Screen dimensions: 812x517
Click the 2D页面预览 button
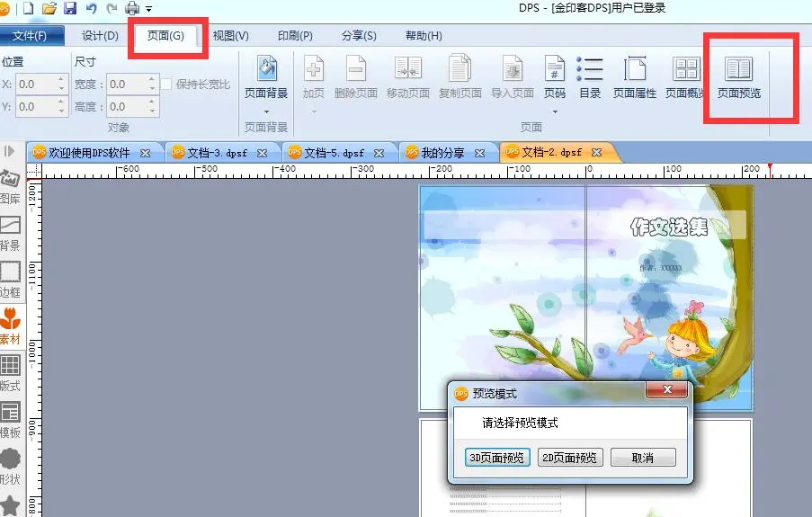coord(569,458)
